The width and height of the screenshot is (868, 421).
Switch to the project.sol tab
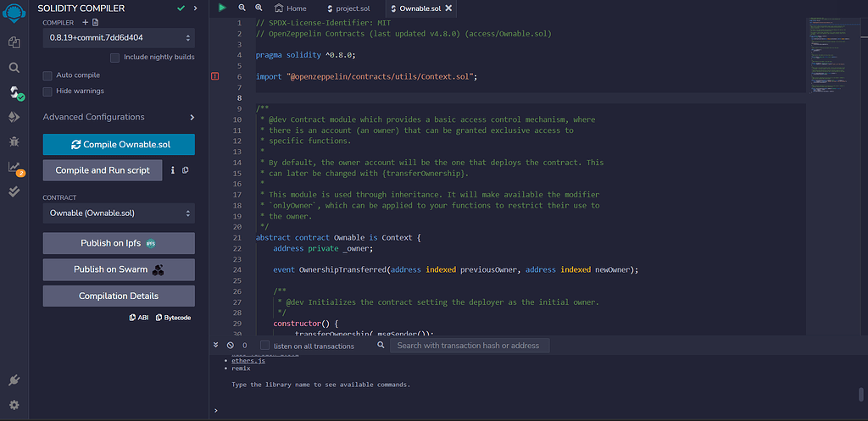point(348,8)
